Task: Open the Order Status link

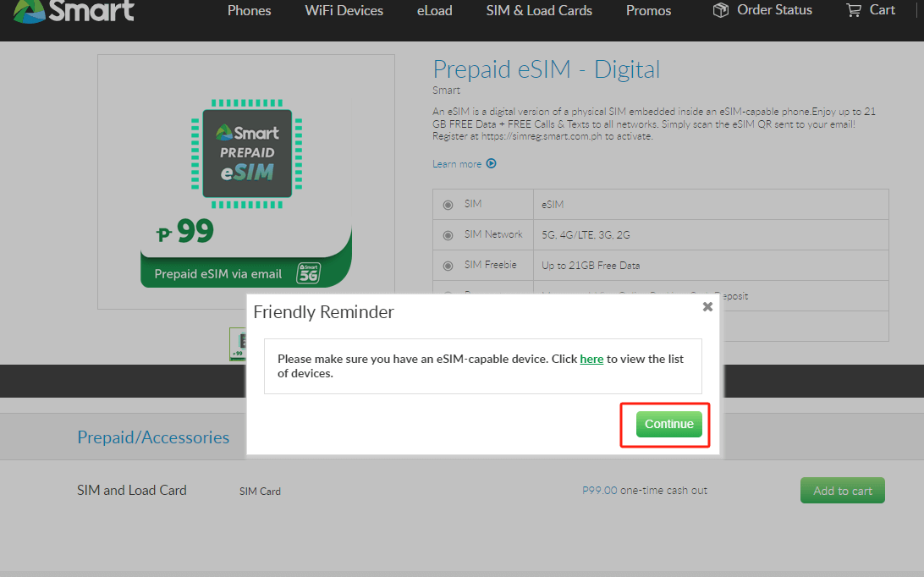Action: point(774,10)
